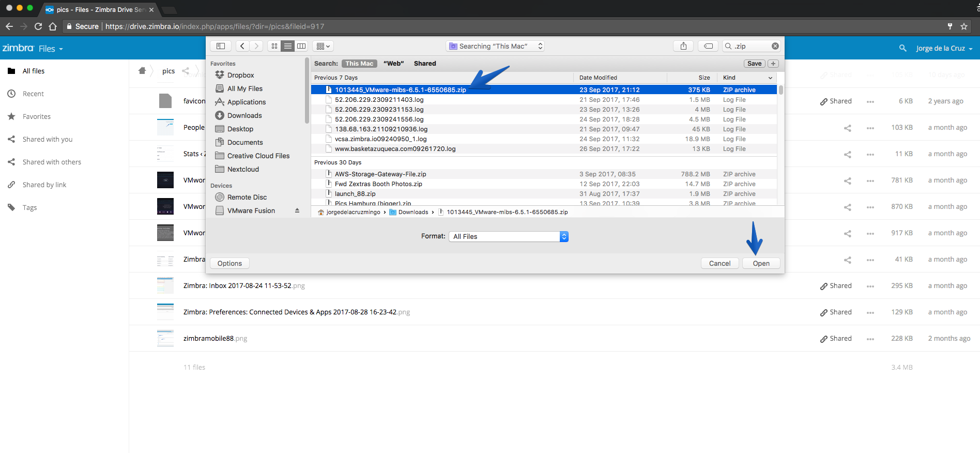Viewport: 980px width, 453px height.
Task: Open Shared by link in Zimbra sidebar
Action: point(44,185)
